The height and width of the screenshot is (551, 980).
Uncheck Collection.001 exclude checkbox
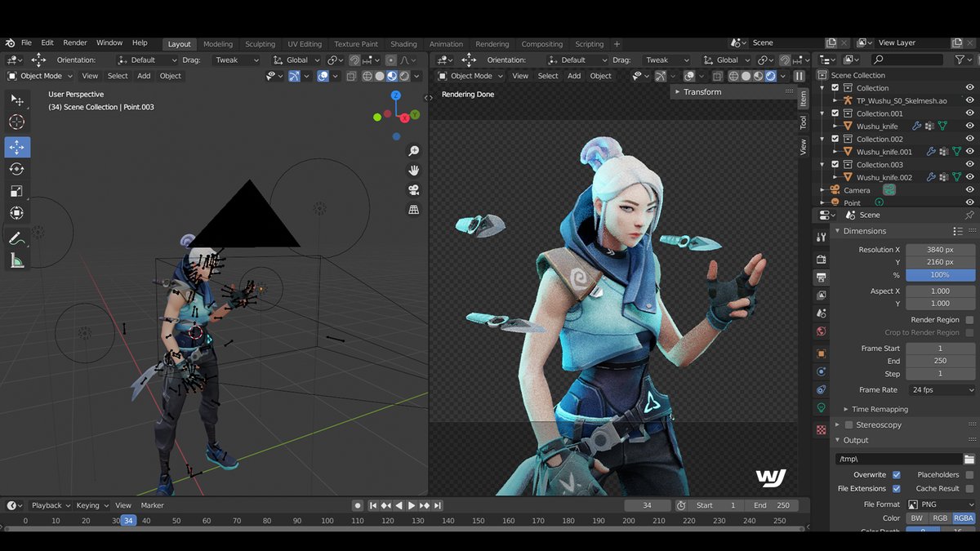(835, 113)
